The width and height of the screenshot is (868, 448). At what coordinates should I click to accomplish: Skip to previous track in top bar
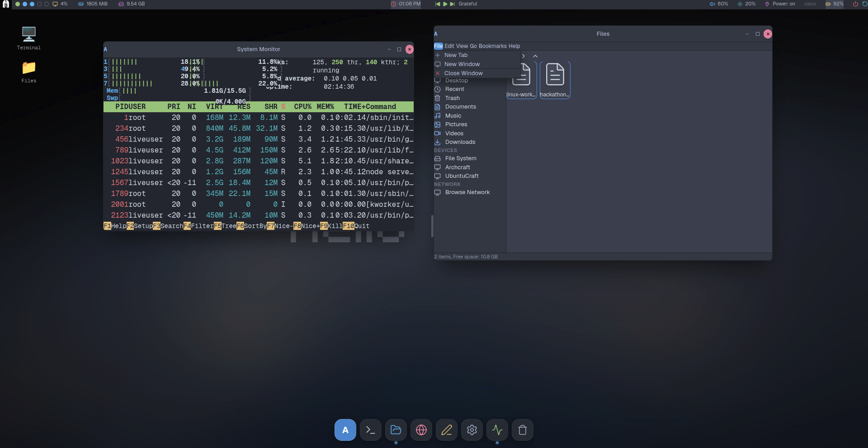tap(438, 4)
